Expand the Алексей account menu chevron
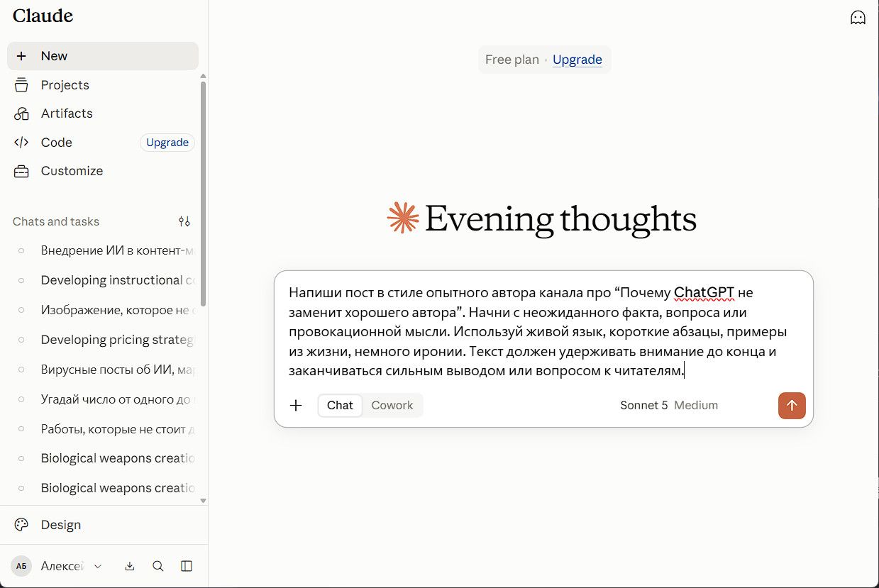 (98, 566)
